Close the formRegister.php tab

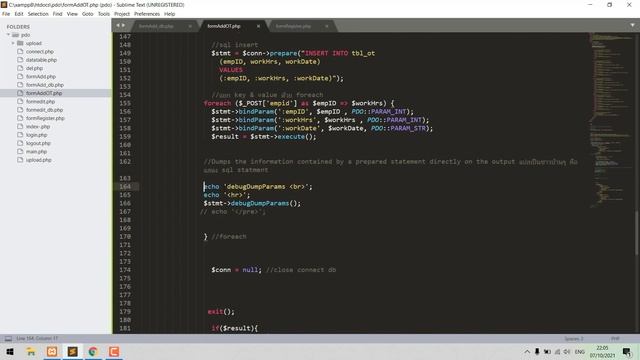(x=327, y=26)
